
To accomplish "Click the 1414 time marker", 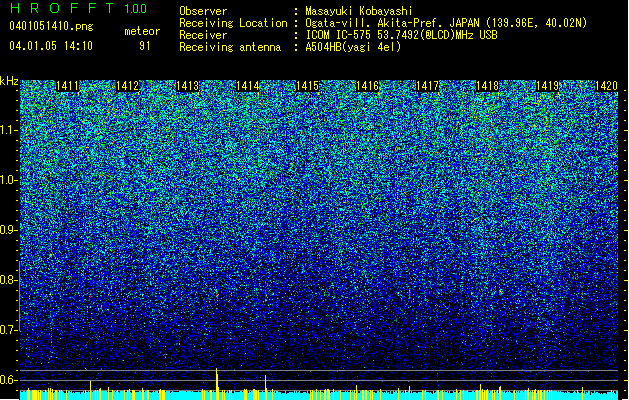I will (x=248, y=86).
